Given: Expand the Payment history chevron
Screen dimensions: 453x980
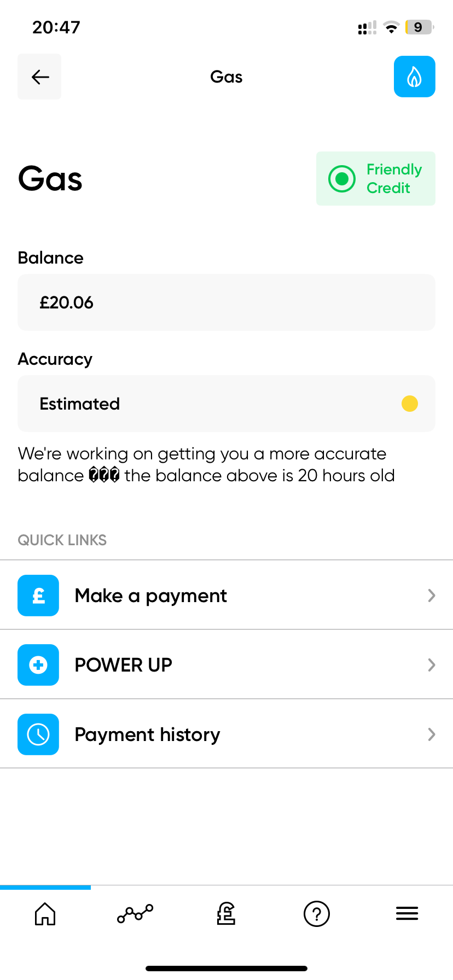Looking at the screenshot, I should (431, 734).
